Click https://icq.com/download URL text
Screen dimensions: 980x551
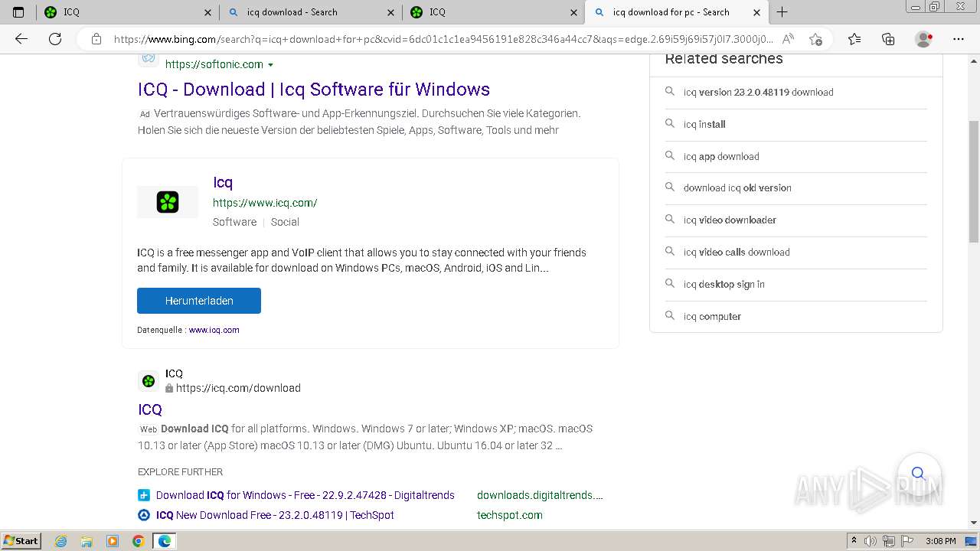point(238,388)
